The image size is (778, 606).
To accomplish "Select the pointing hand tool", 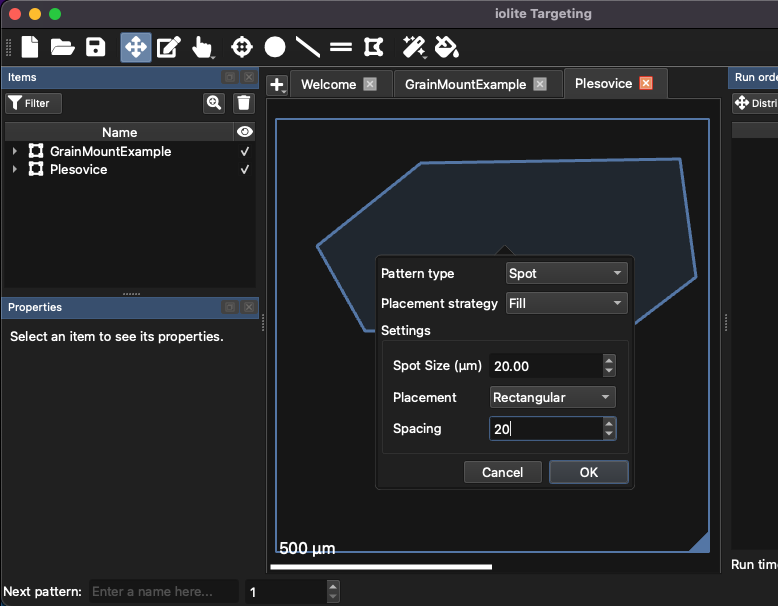I will point(202,48).
